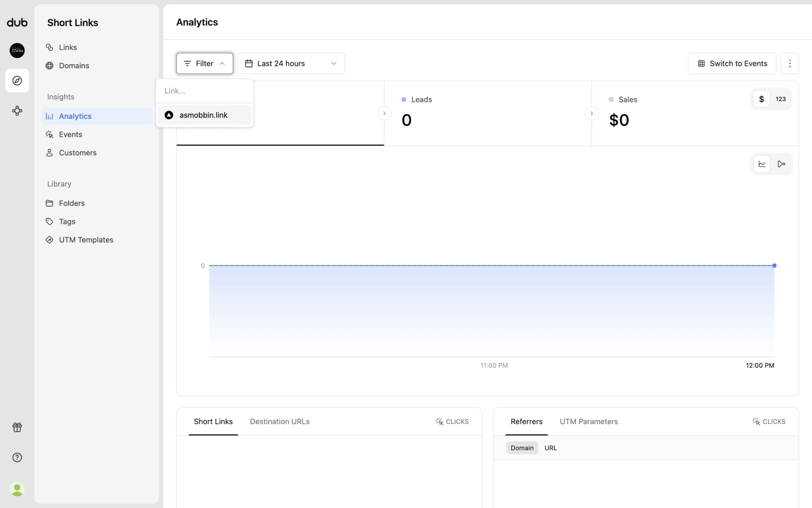Screen dimensions: 812x508
Task: Click CLICKS indicator in Short Links card
Action: coord(452,422)
